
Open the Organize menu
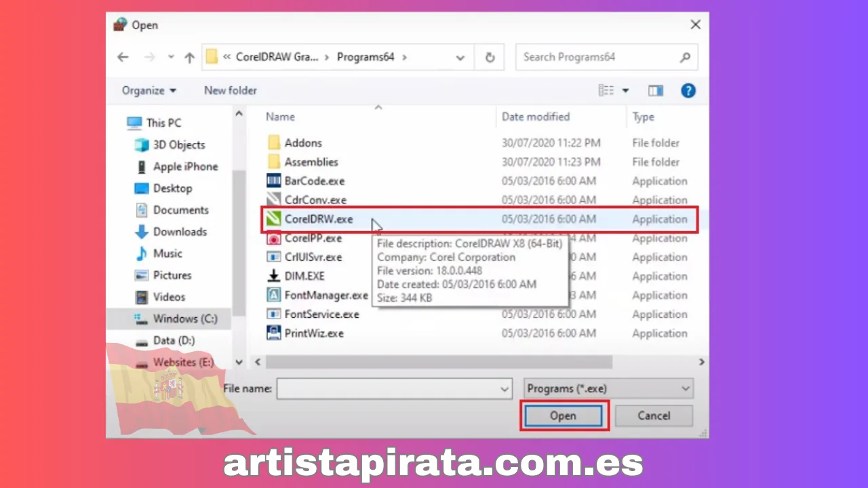tap(149, 90)
